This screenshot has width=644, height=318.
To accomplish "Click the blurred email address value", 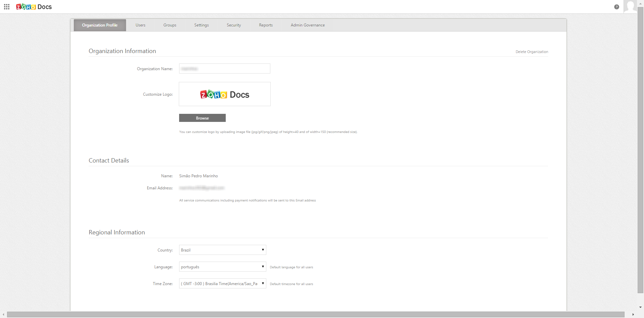I will (x=202, y=188).
